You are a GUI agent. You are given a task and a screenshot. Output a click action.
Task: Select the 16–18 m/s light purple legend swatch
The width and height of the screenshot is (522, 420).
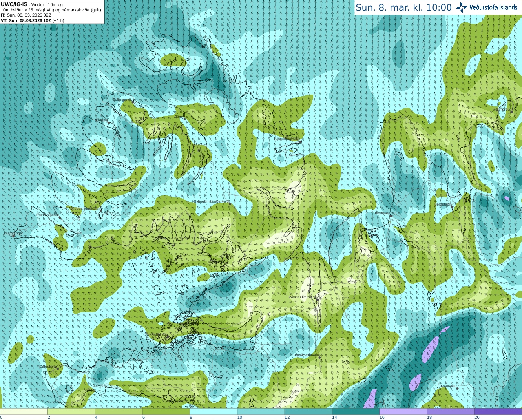[403, 411]
